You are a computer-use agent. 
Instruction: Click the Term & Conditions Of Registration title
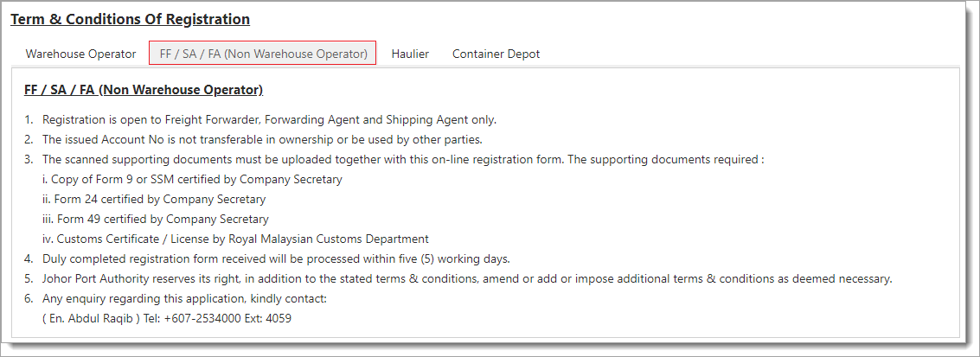coord(130,19)
